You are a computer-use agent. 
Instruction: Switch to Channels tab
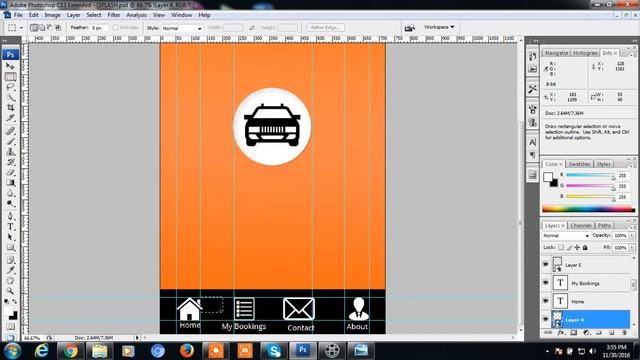[x=581, y=225]
